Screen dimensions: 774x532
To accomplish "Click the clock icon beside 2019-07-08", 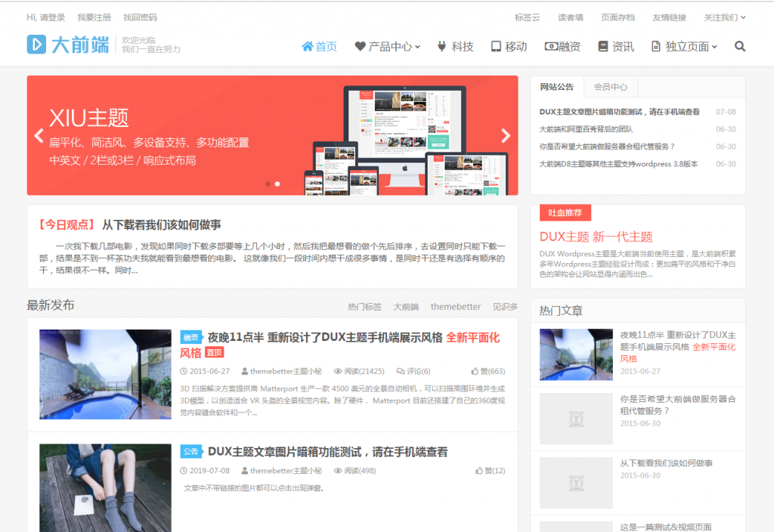I will [x=184, y=471].
